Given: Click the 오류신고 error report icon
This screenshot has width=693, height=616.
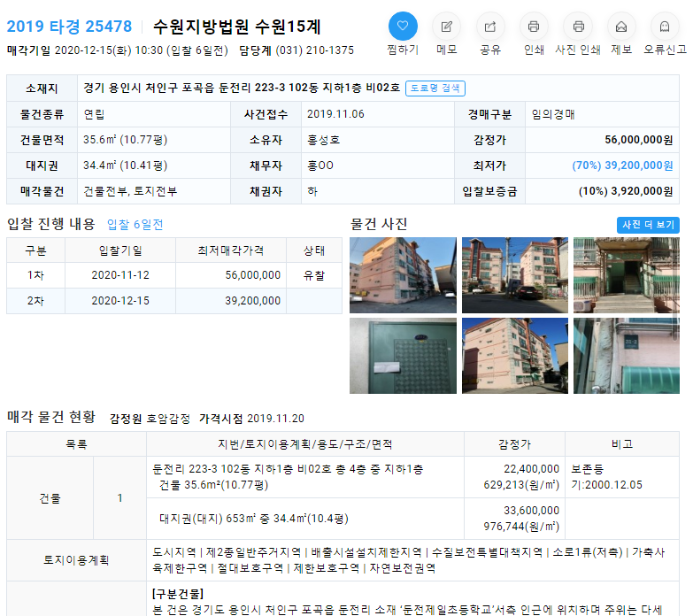Looking at the screenshot, I should [665, 27].
